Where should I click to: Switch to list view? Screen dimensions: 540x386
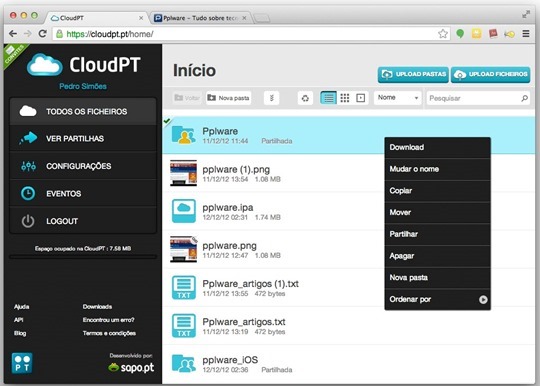click(x=328, y=98)
